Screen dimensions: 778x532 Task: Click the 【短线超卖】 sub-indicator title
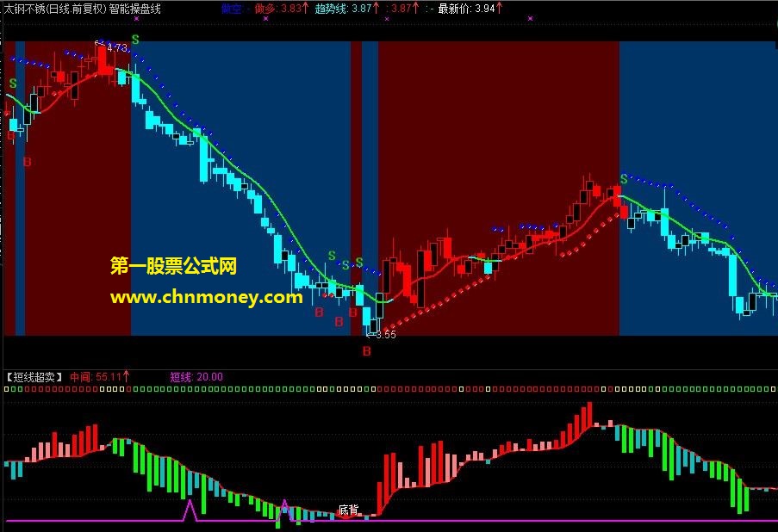34,377
